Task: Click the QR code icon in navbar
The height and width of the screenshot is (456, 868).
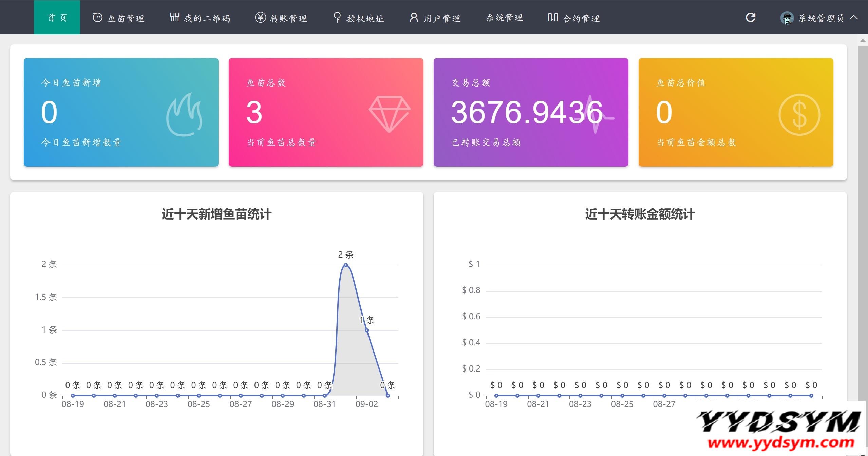Action: (x=174, y=17)
